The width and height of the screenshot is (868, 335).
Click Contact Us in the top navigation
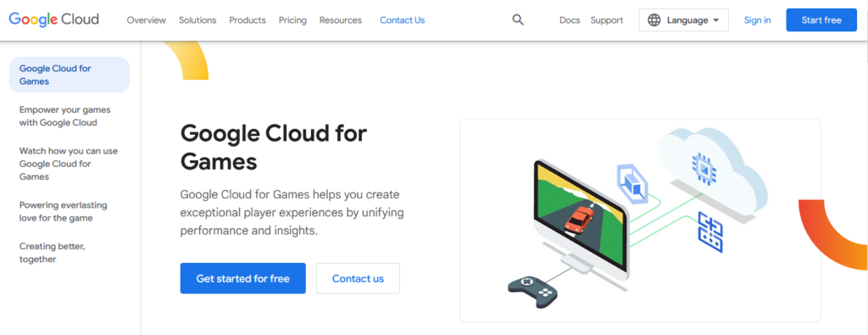coord(403,20)
